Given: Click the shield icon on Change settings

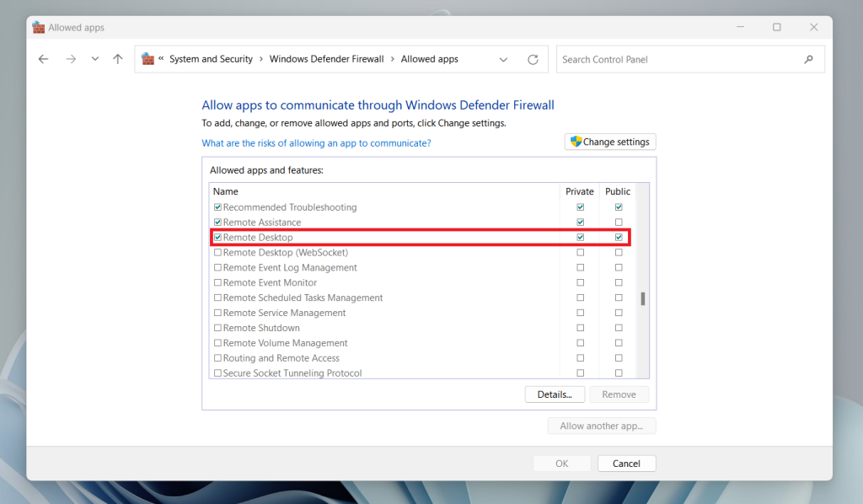Looking at the screenshot, I should [x=576, y=142].
